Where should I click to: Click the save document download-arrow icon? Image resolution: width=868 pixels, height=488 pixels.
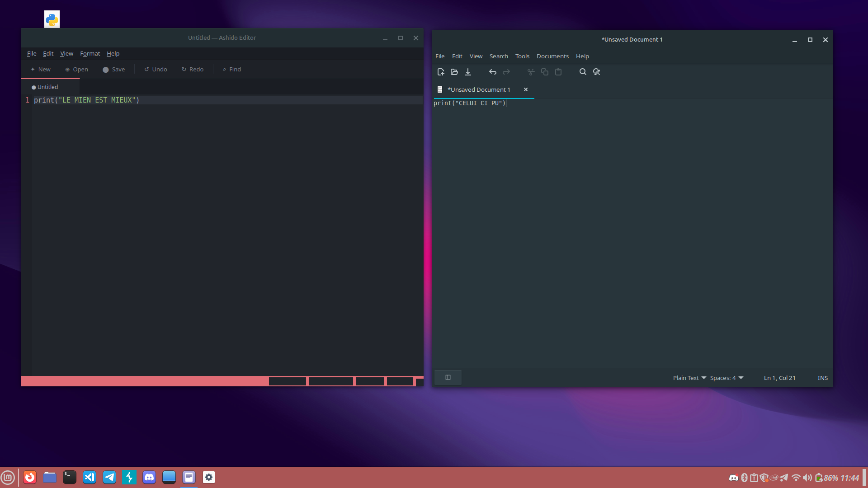click(x=468, y=72)
